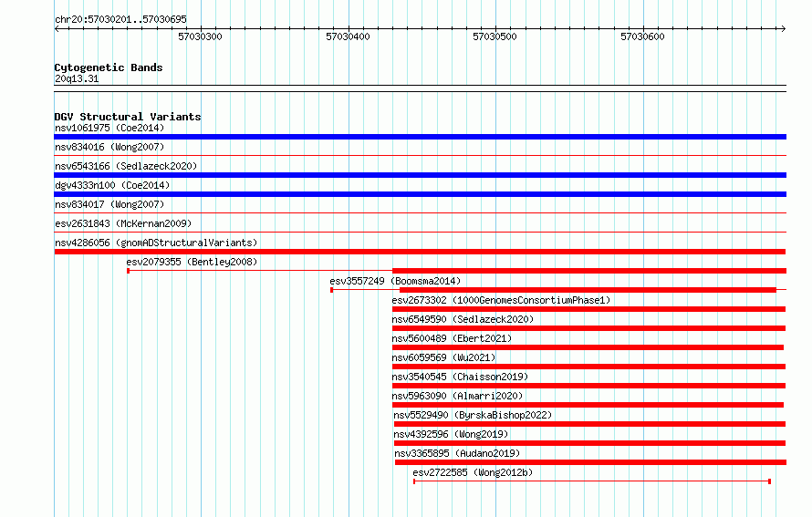This screenshot has width=812, height=517.
Task: Select the blue bar under nsv1061975
Action: [x=420, y=137]
